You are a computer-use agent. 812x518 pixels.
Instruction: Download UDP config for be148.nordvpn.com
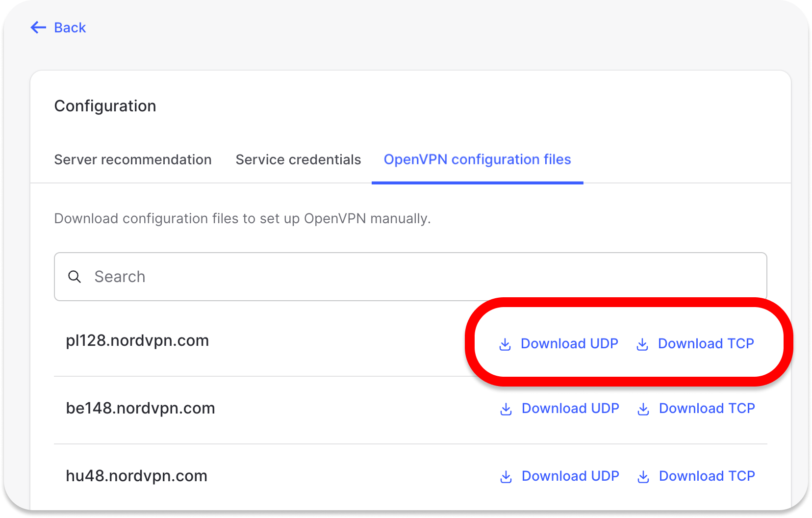[x=570, y=408]
